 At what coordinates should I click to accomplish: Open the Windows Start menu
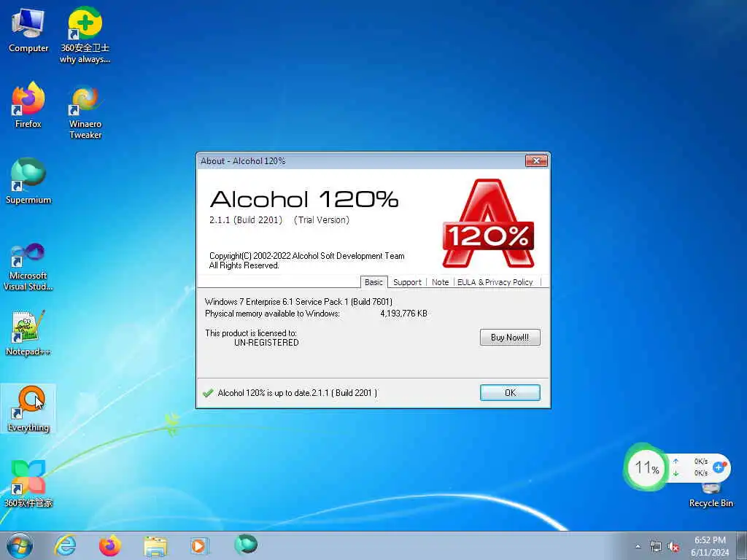pos(20,545)
